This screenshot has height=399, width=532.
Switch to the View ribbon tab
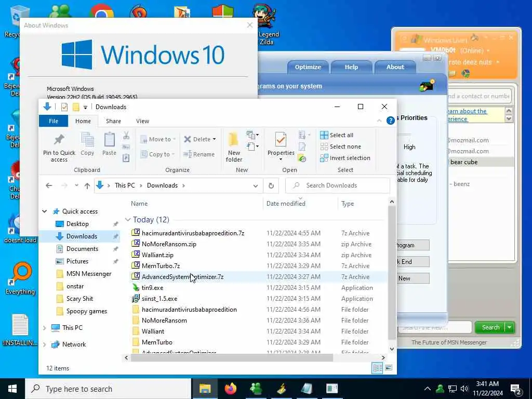142,121
